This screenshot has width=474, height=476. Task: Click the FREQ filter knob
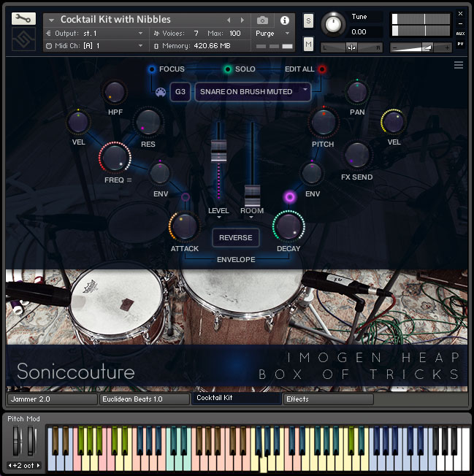click(x=115, y=158)
